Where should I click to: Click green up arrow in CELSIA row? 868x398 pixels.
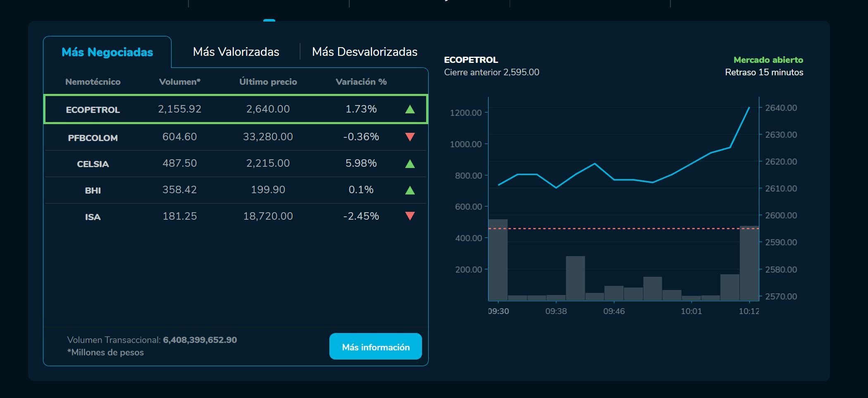(x=410, y=164)
